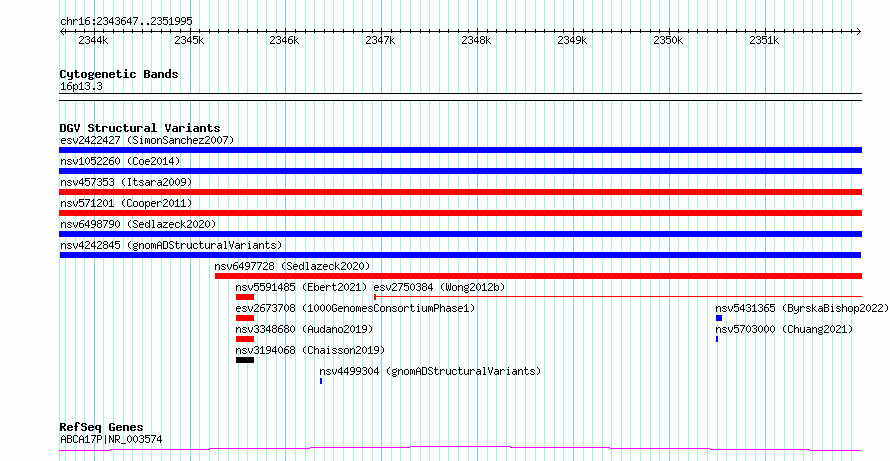Open the nsv3348680 (Audano2019) label
Screen dimensions: 890x461
[304, 329]
